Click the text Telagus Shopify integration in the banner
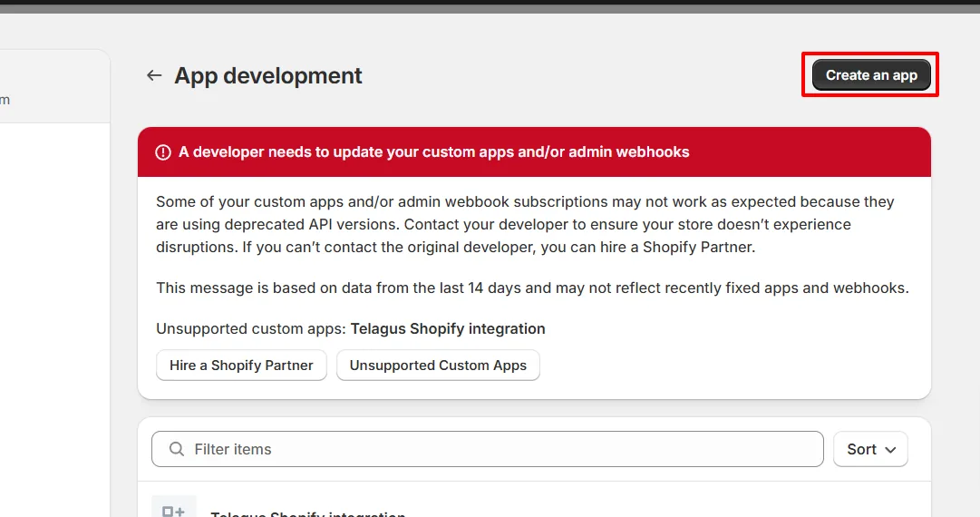The width and height of the screenshot is (980, 517). (448, 329)
